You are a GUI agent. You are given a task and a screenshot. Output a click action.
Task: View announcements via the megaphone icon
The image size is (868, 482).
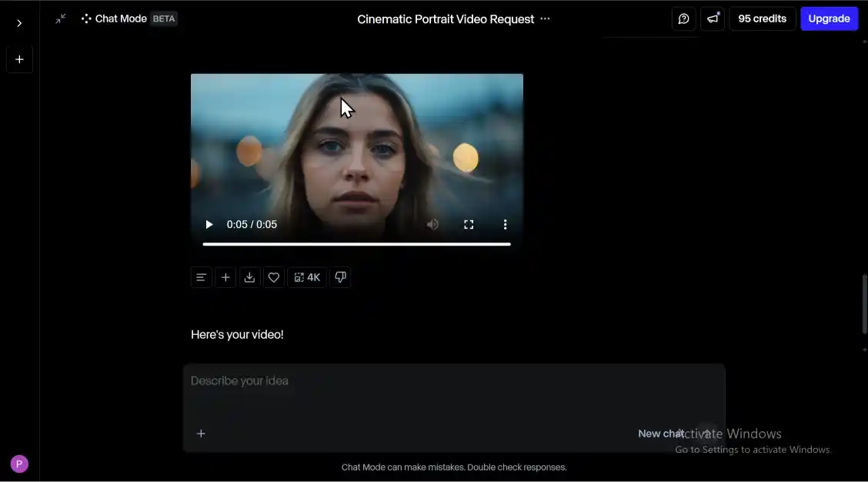[x=712, y=18]
